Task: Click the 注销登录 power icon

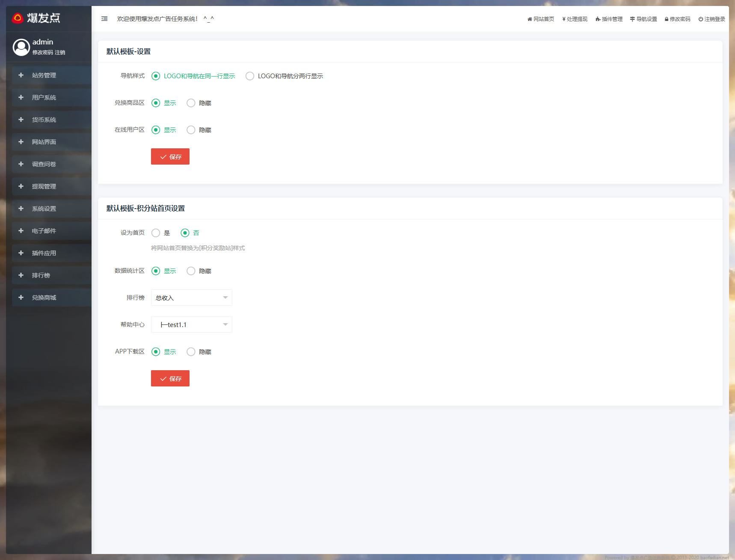Action: tap(701, 19)
